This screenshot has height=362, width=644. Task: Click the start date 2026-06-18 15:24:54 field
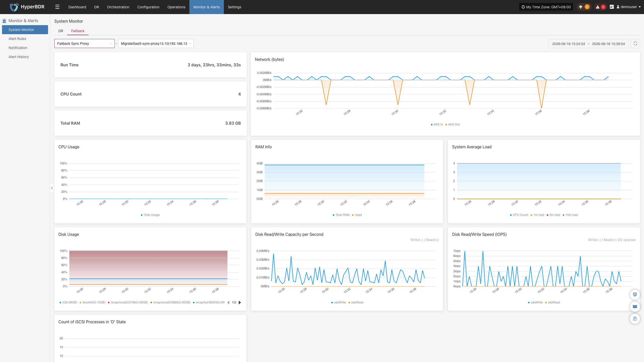pyautogui.click(x=569, y=44)
